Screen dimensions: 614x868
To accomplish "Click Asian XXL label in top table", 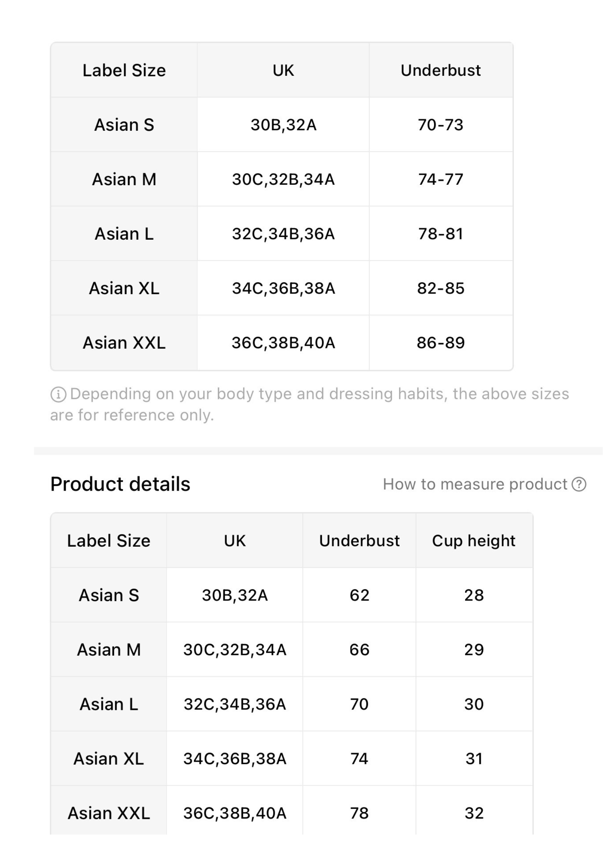I will click(x=124, y=343).
